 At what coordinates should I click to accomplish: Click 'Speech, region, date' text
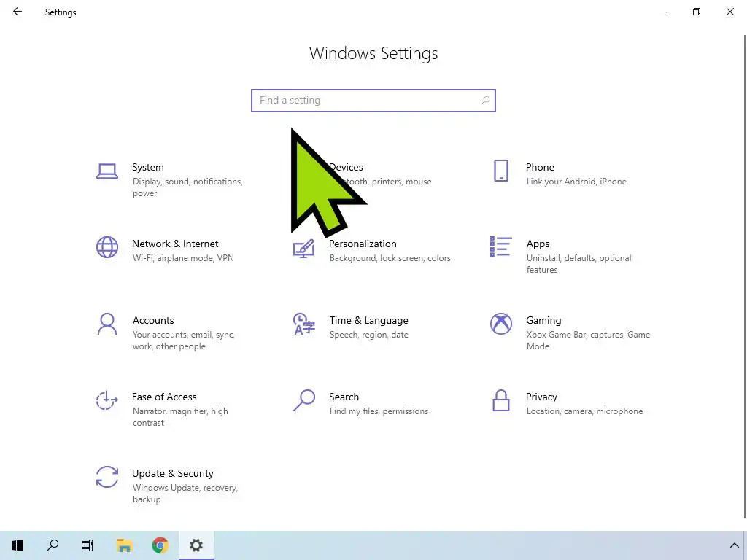coord(368,335)
